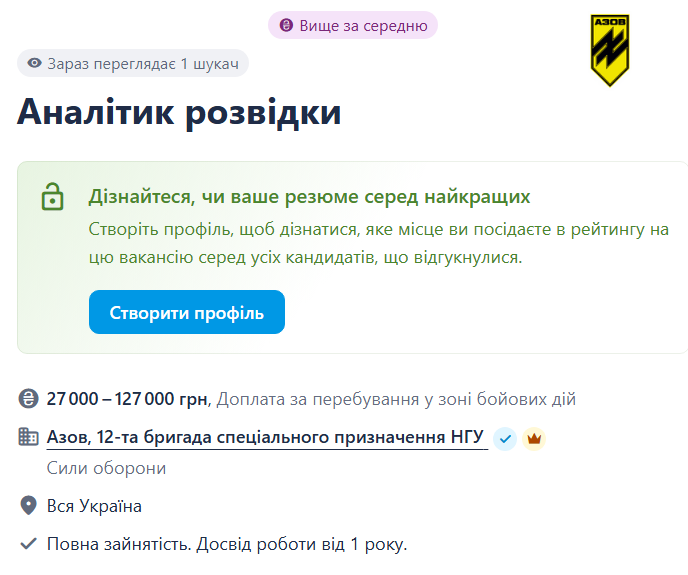
Task: Select the Сили оборони category text
Action: pos(106,468)
